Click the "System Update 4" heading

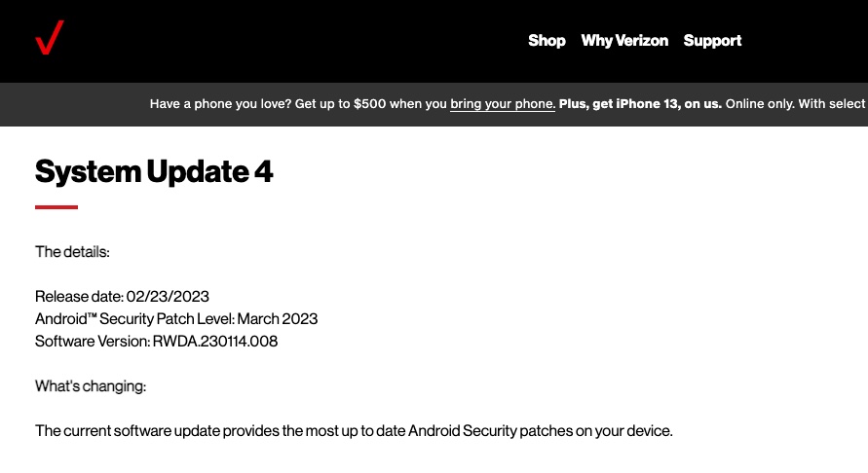154,172
